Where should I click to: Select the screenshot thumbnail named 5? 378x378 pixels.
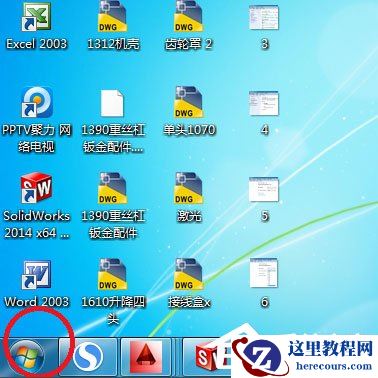click(264, 189)
